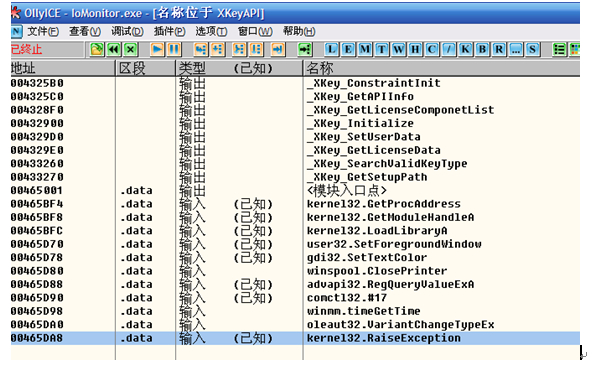Select the _XKey_GetSetupPath row
Viewport: 600px width, 367px height.
coord(295,177)
